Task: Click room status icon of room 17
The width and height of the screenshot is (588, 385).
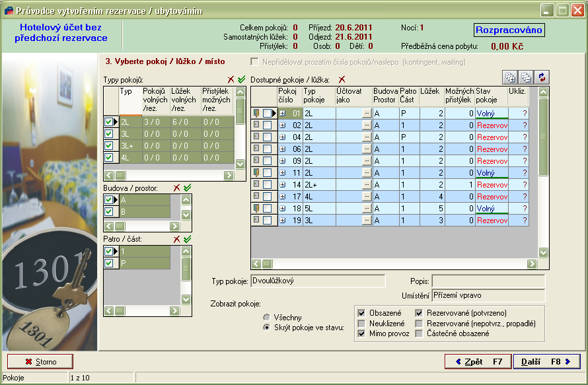Action: click(256, 195)
